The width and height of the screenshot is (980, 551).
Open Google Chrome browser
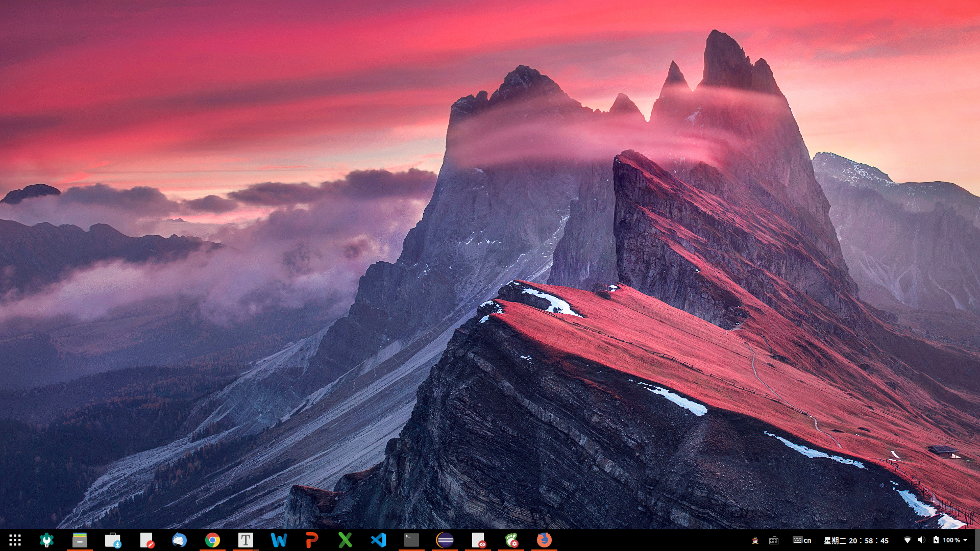click(212, 540)
